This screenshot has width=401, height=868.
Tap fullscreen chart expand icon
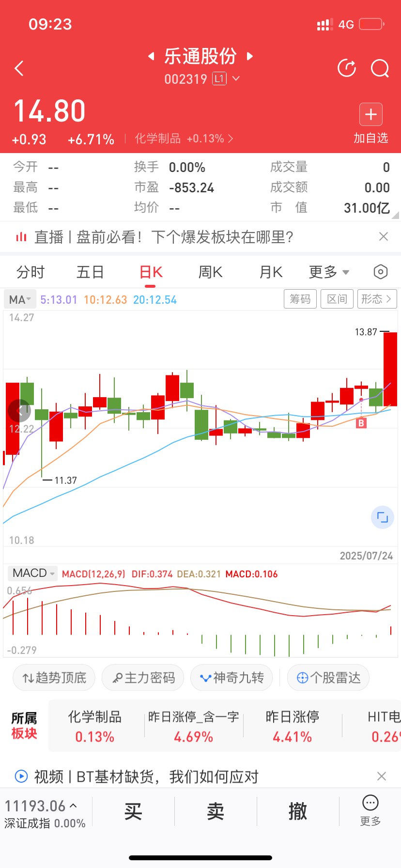[x=383, y=517]
